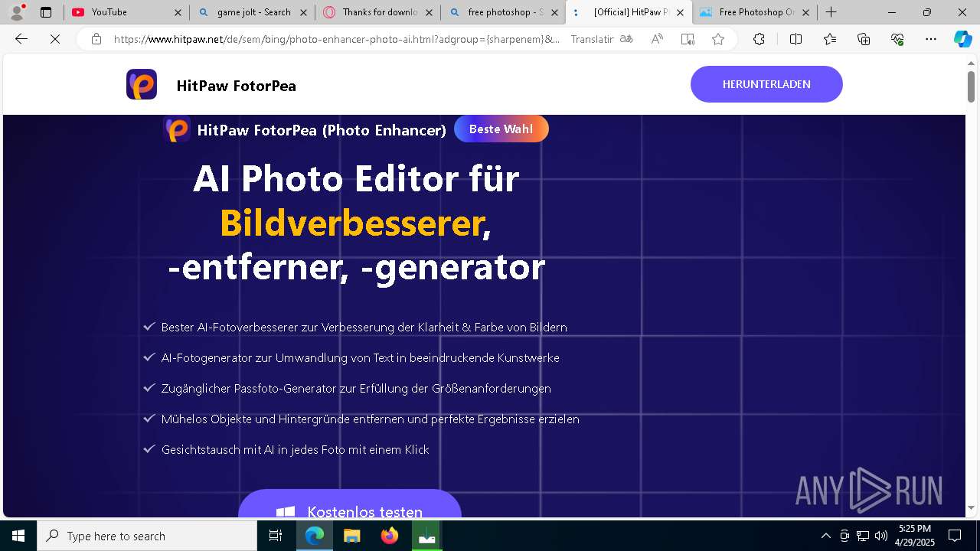Click the translate icon in address bar
Viewport: 980px width, 551px height.
[626, 39]
